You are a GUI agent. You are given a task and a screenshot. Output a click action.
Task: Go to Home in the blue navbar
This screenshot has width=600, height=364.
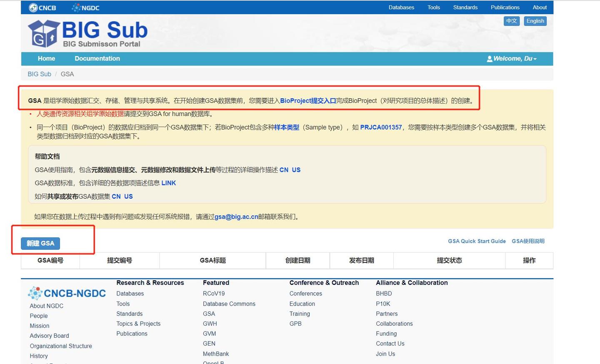46,59
